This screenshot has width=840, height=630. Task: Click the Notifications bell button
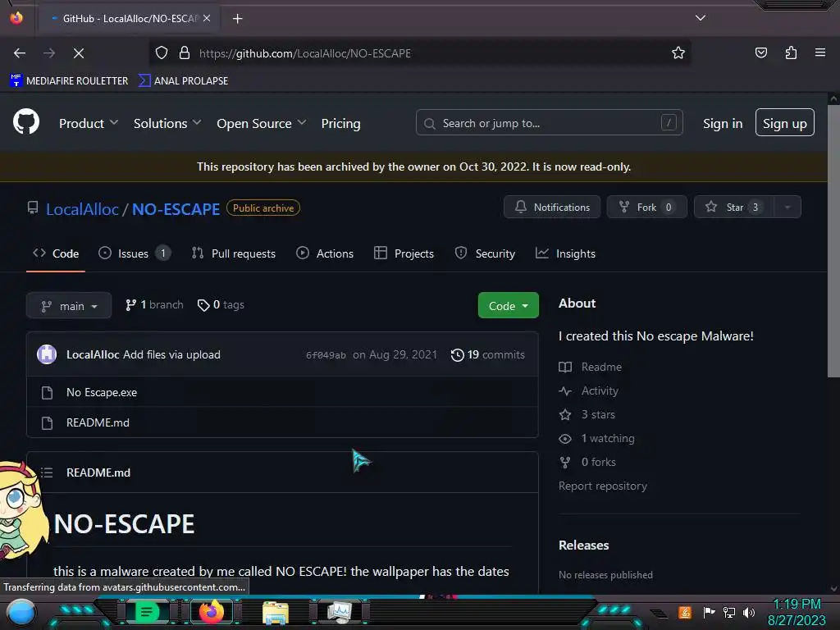click(552, 207)
